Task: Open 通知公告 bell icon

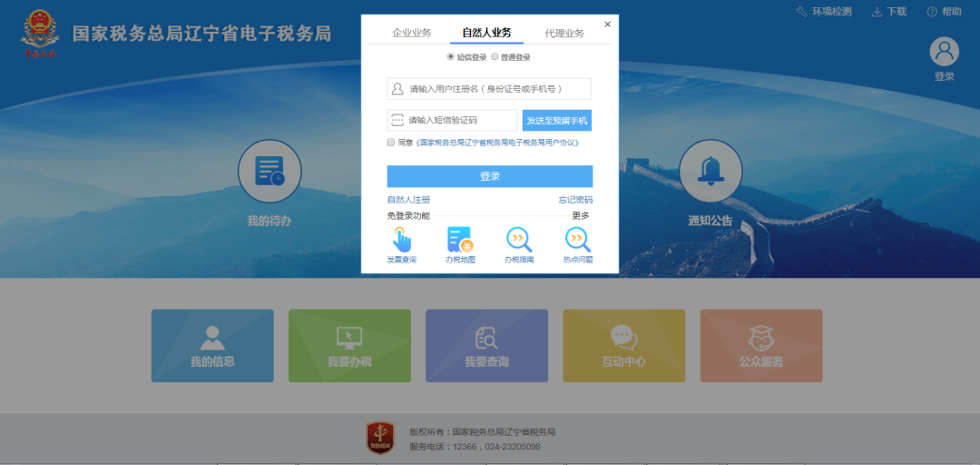Action: 710,171
